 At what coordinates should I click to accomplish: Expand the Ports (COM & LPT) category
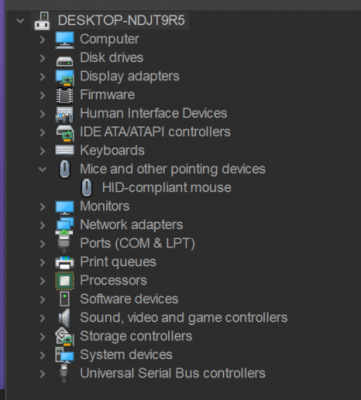click(42, 244)
